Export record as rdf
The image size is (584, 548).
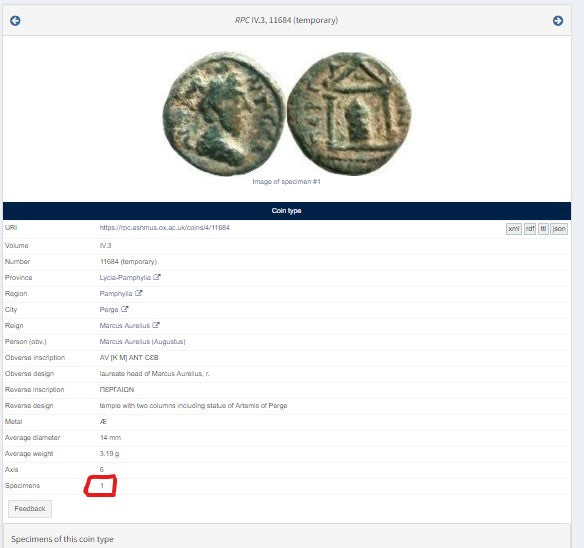pyautogui.click(x=530, y=229)
